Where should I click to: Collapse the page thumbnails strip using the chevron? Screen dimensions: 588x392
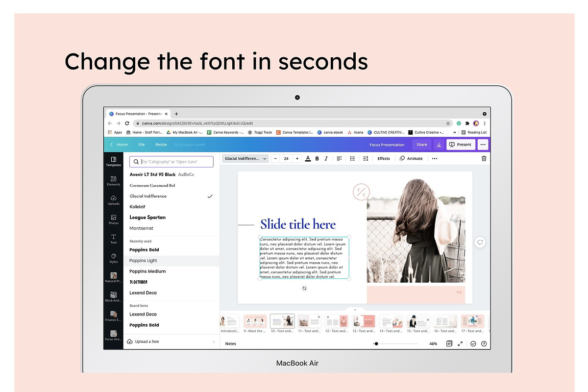tap(355, 310)
